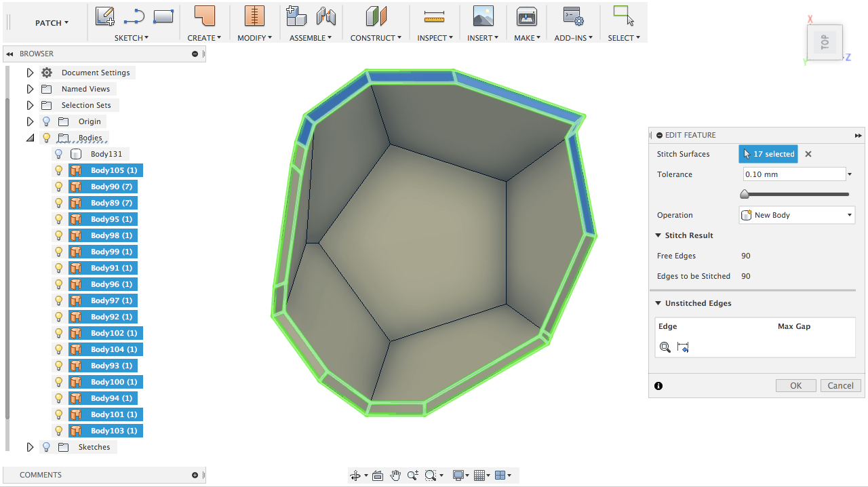Collapse the Unstitched Edges section

click(x=658, y=303)
